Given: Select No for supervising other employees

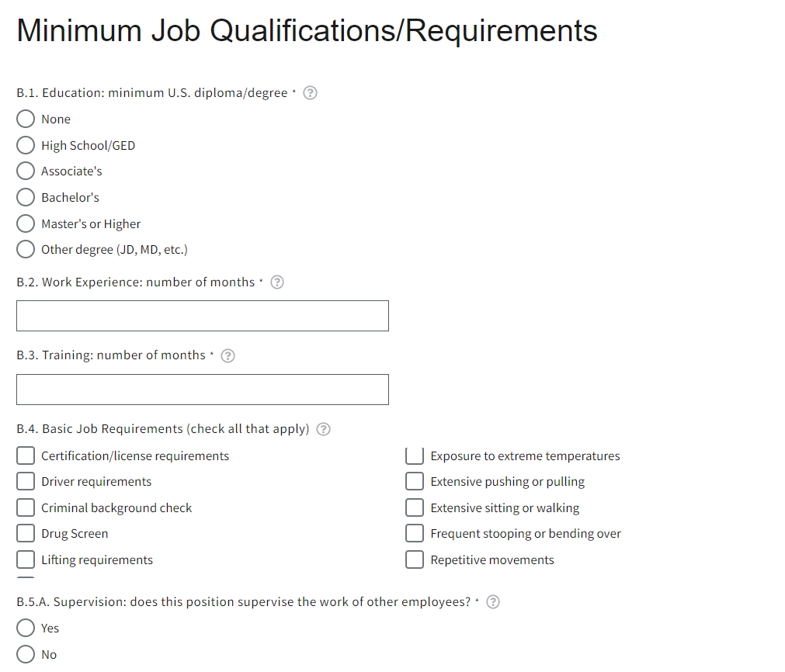Looking at the screenshot, I should pos(26,654).
